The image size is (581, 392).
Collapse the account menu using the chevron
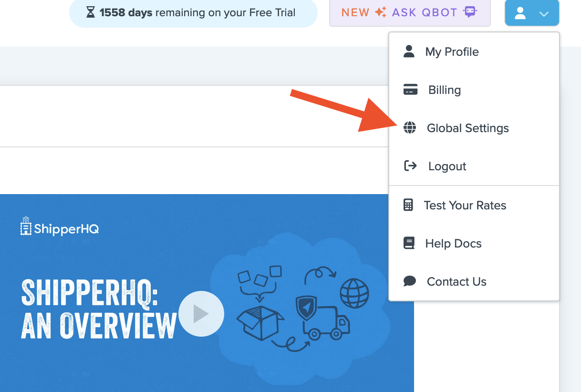coord(544,14)
